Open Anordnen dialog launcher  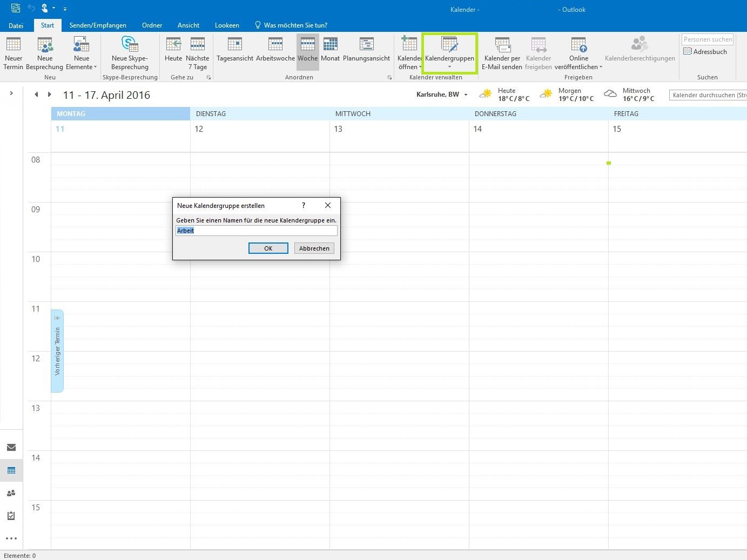390,78
